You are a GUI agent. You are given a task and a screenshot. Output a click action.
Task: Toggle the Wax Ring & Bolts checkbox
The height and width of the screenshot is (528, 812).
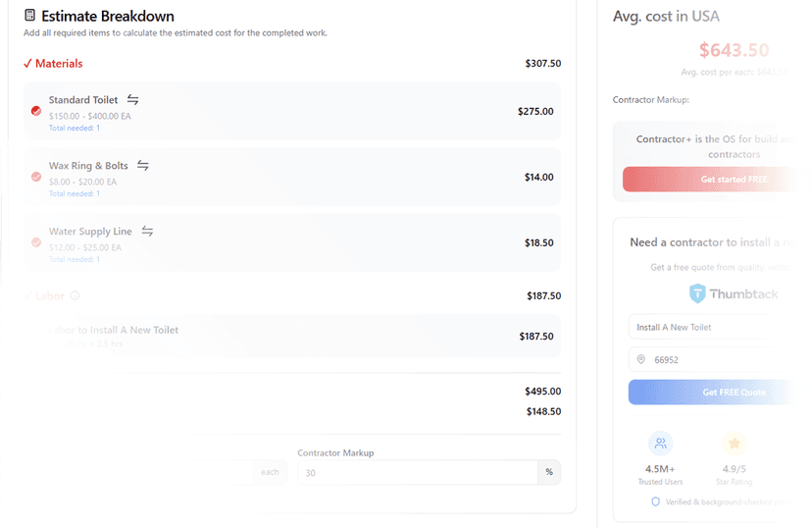click(x=36, y=177)
